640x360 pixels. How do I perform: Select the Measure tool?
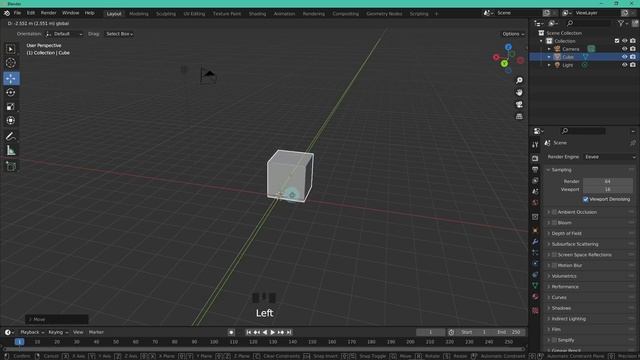pyautogui.click(x=11, y=151)
